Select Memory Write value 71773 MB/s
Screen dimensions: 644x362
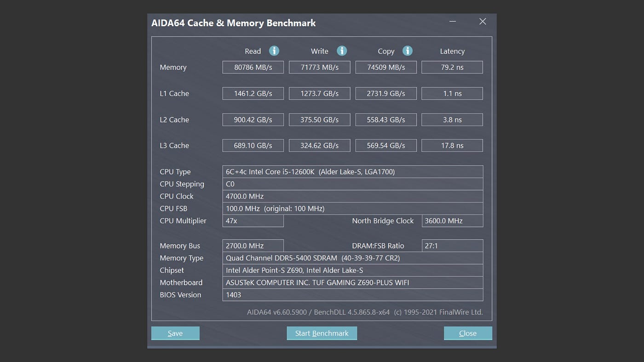point(320,67)
